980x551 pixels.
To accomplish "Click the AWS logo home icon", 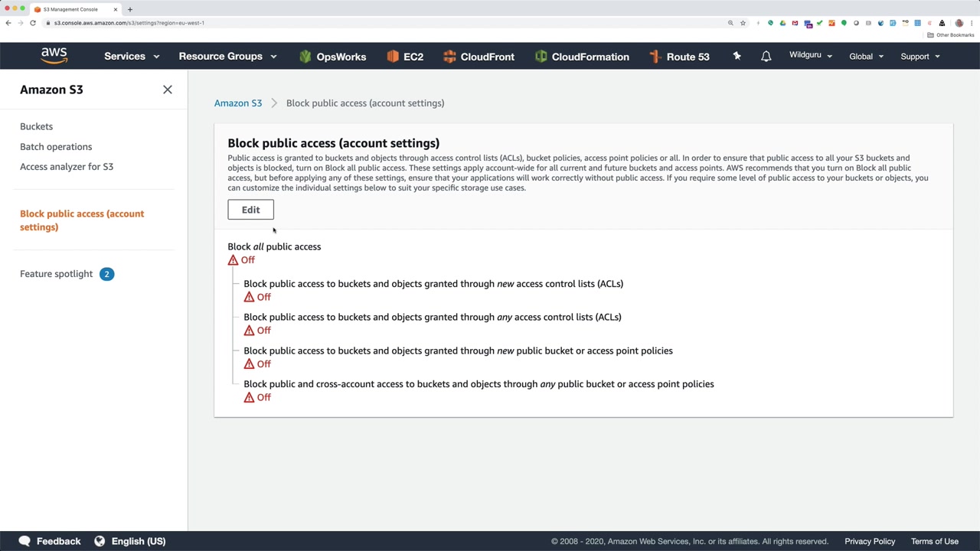I will 54,56.
